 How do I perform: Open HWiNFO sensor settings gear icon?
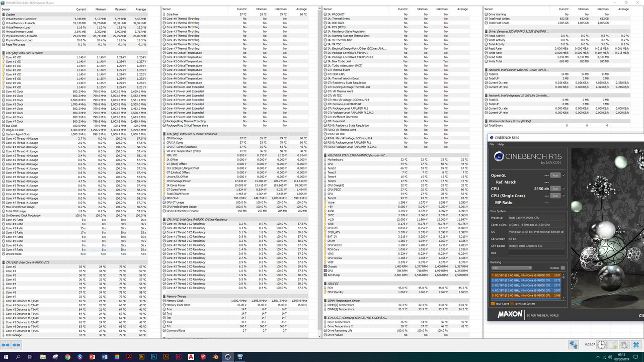pos(624,345)
